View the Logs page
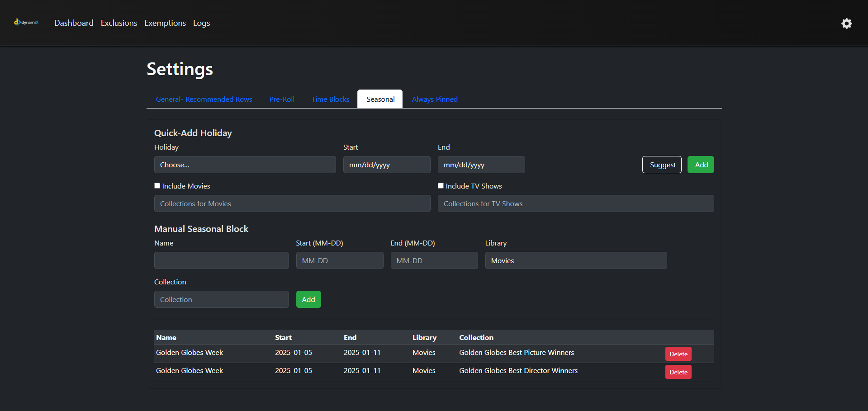Image resolution: width=868 pixels, height=411 pixels. [201, 23]
